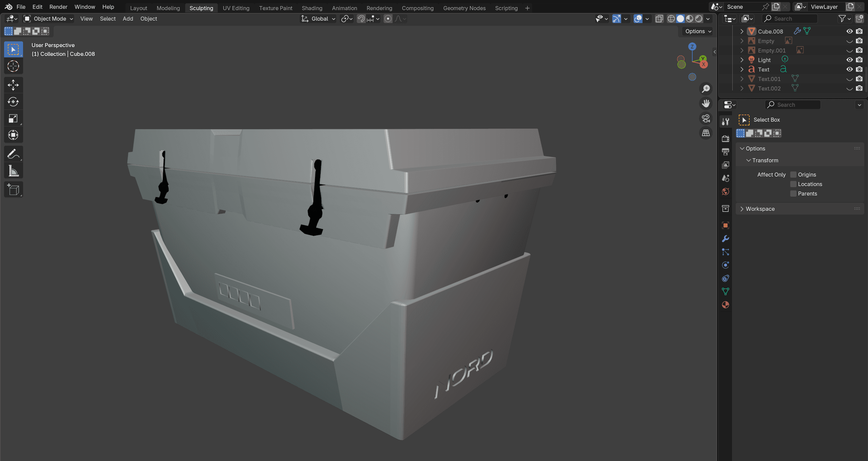Click the Add Cube tool

tap(13, 190)
